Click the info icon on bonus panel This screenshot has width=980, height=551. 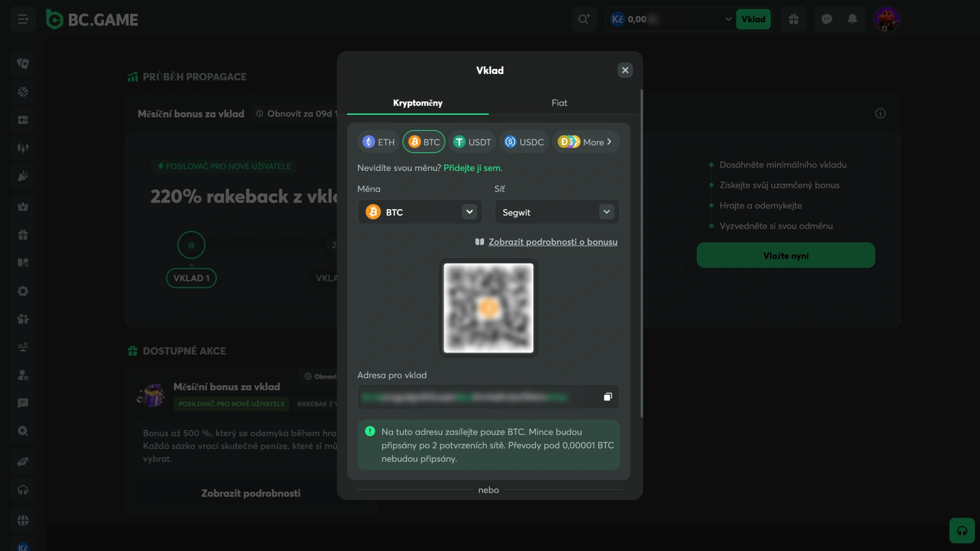pos(880,113)
